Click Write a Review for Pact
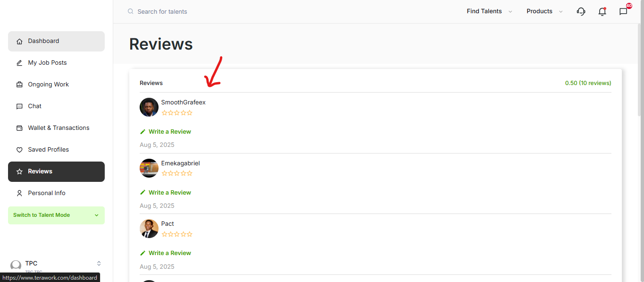This screenshot has width=644, height=282. coord(169,253)
